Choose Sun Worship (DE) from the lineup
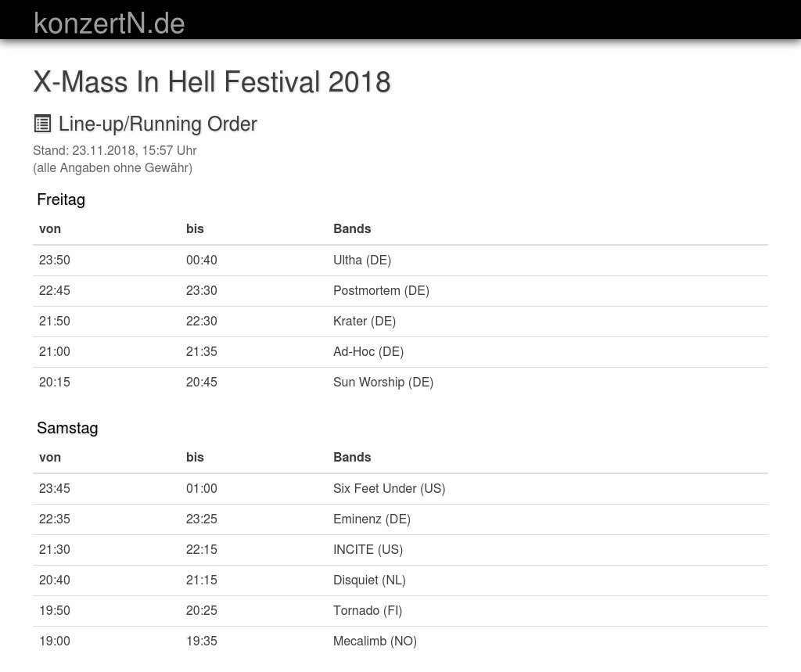 coord(383,383)
